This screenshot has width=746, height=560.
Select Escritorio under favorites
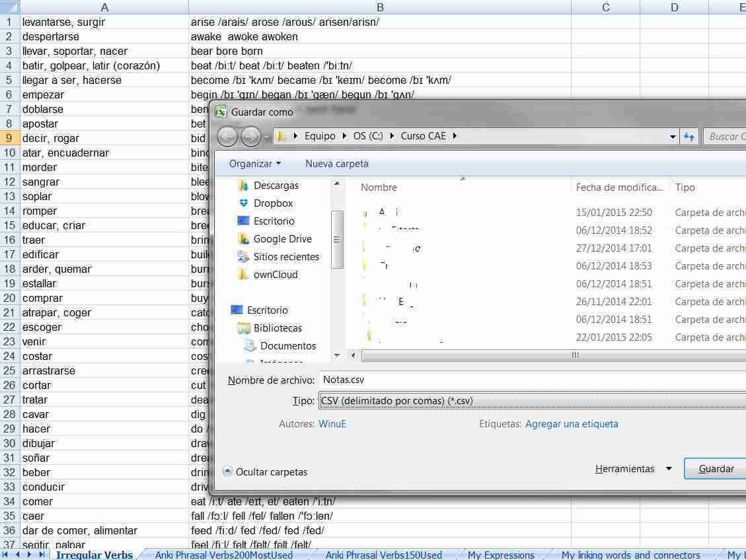pos(274,221)
